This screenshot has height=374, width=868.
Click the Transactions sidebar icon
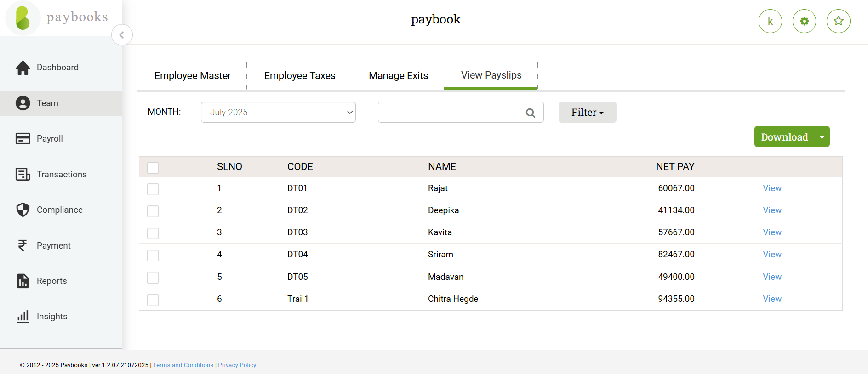[x=23, y=174]
